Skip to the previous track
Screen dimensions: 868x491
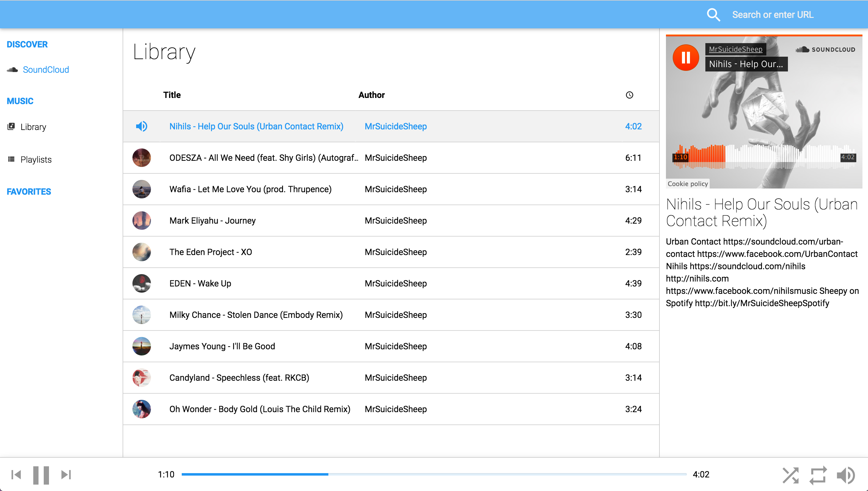(x=16, y=474)
